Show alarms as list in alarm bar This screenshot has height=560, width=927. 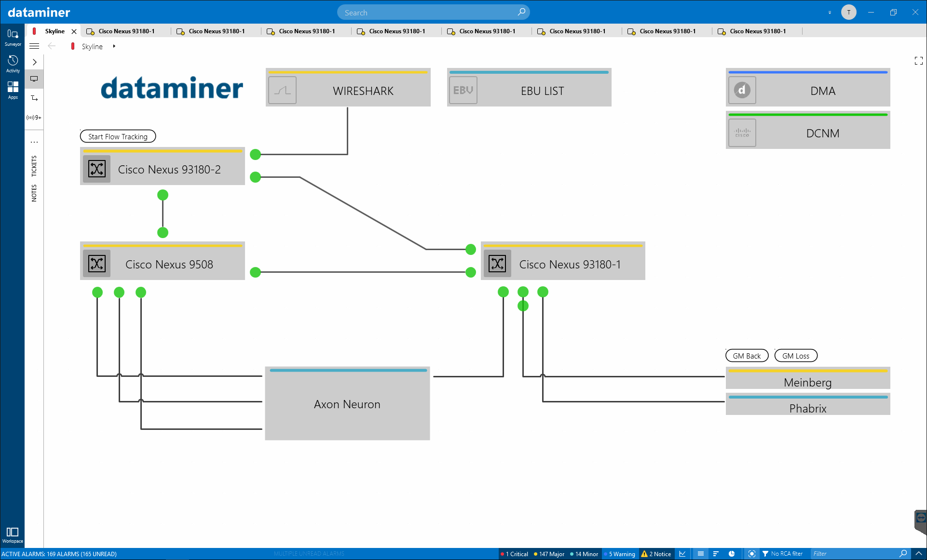coord(701,554)
